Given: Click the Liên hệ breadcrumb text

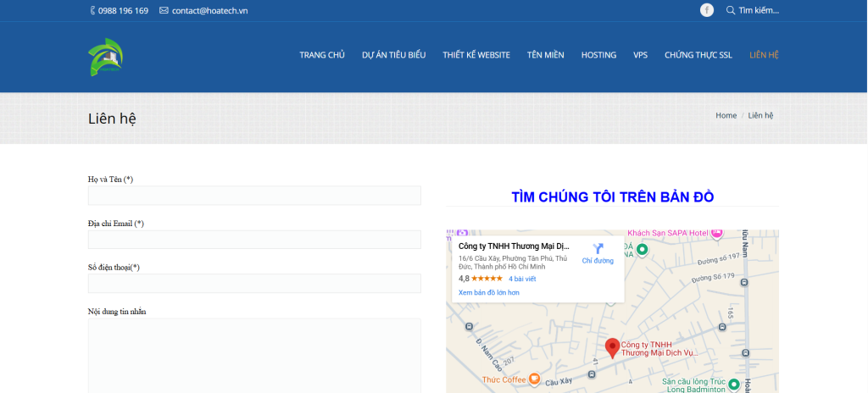Looking at the screenshot, I should click(x=760, y=115).
